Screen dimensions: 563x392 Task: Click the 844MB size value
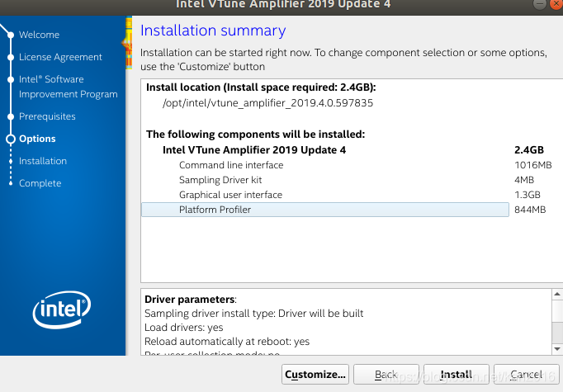point(530,210)
